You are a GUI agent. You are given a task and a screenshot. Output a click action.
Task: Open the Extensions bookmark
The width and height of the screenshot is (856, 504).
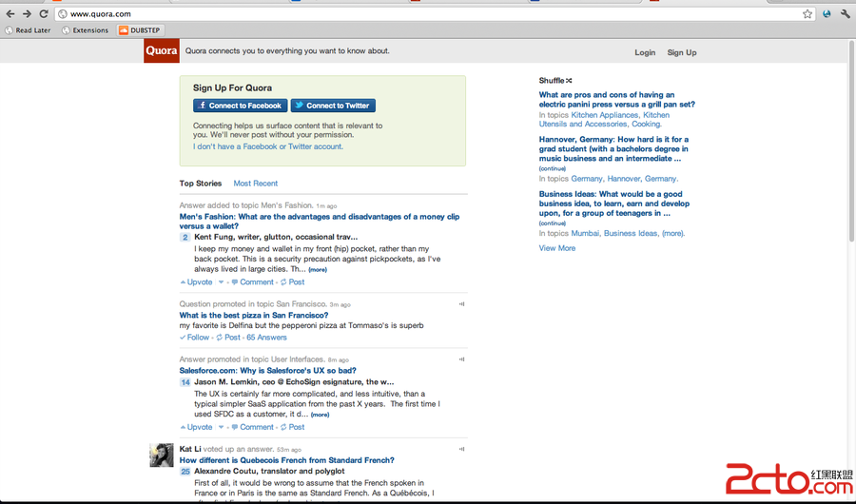pos(86,30)
